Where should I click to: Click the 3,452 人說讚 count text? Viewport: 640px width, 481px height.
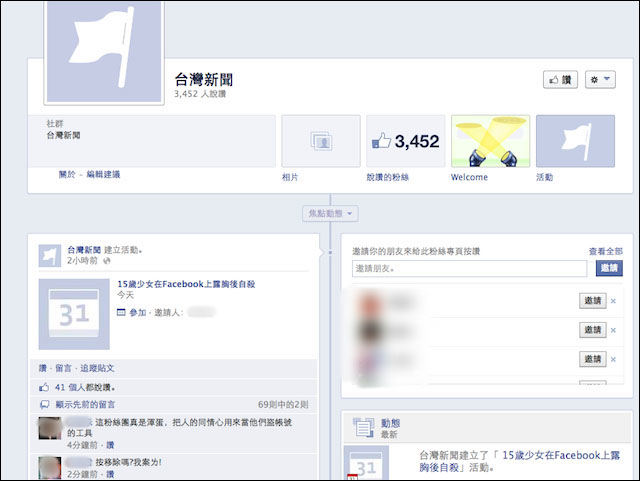[x=200, y=94]
